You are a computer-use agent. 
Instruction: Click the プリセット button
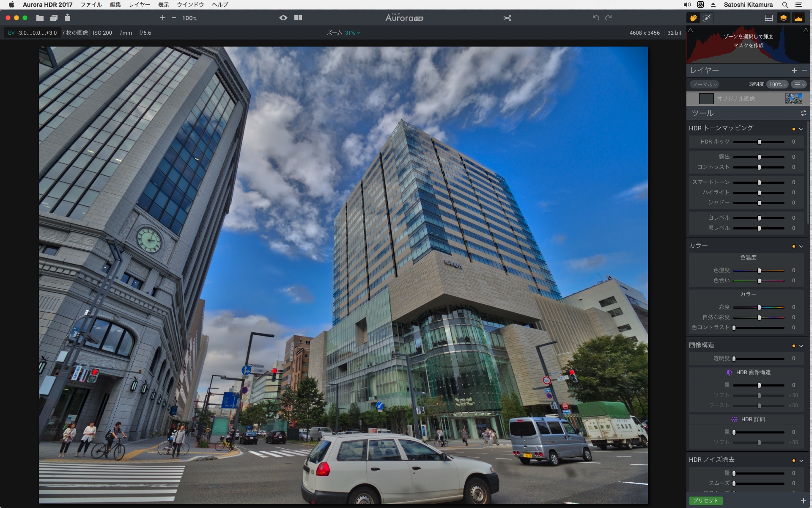[705, 500]
